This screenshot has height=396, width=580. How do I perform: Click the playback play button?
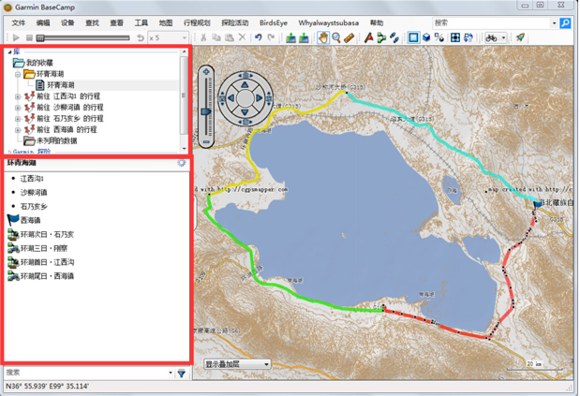[16, 38]
